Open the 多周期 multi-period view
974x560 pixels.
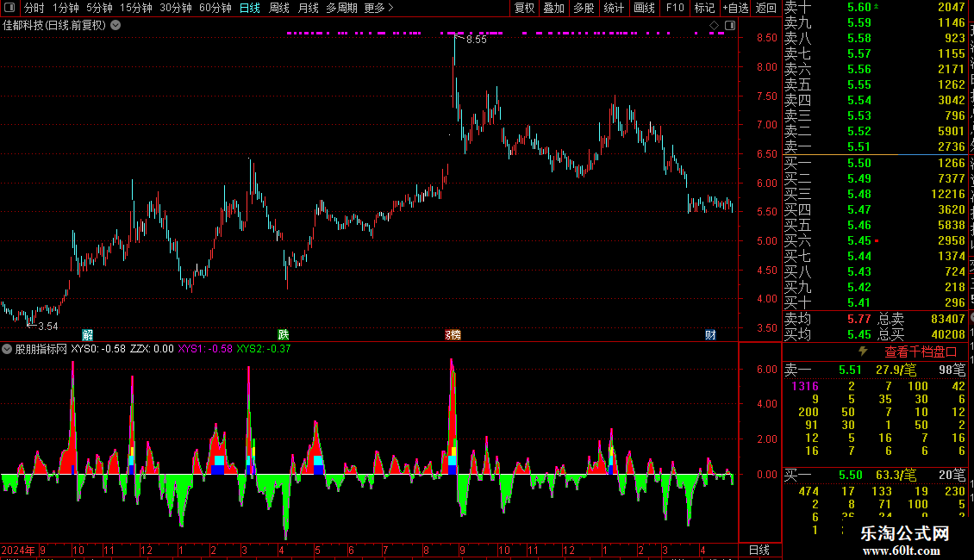[341, 8]
